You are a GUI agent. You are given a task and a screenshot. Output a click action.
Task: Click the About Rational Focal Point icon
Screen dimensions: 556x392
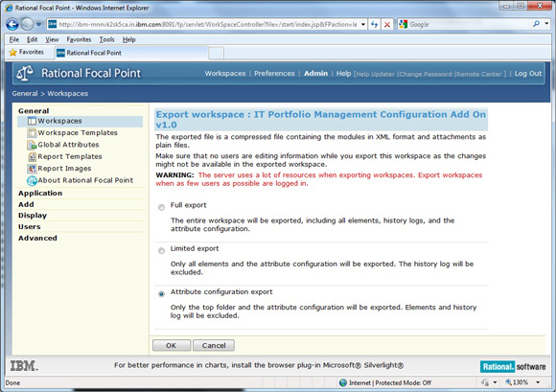[32, 180]
